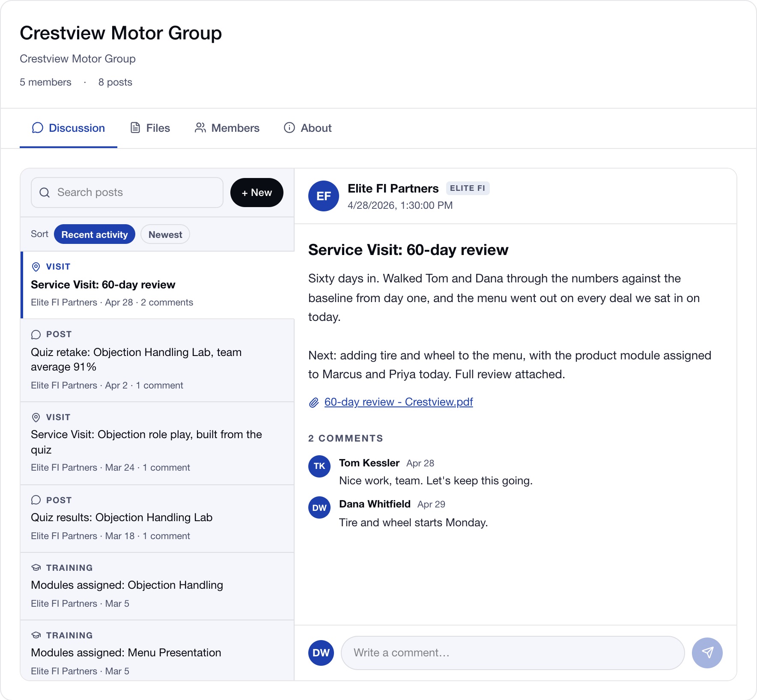
Task: Open the Modules assigned: Menu Presentation post
Action: pyautogui.click(x=158, y=650)
